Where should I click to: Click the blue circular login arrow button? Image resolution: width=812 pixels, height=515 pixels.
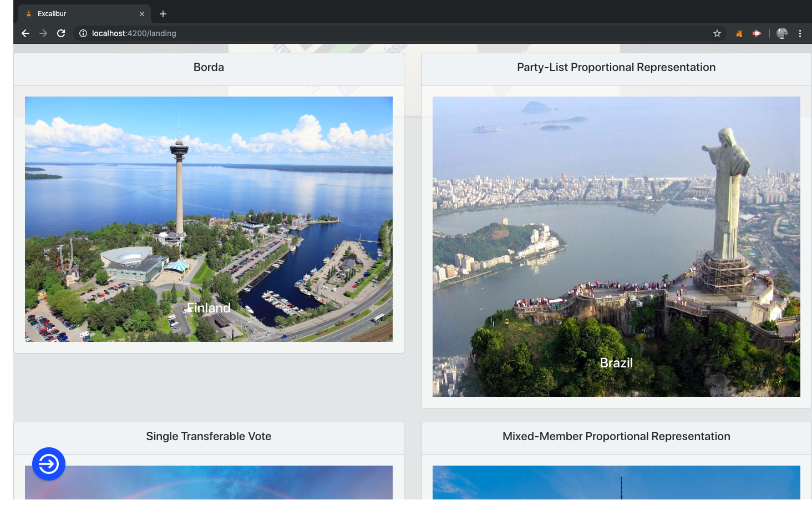tap(49, 464)
